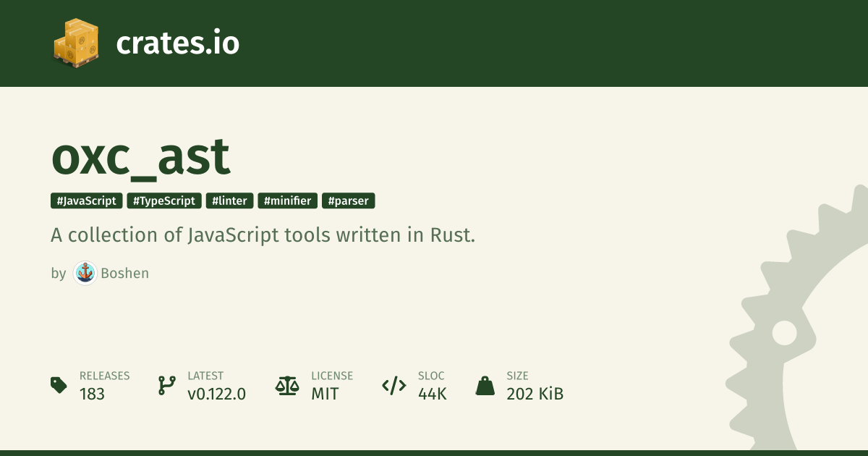868x456 pixels.
Task: Open the Boshen author name link
Action: pos(124,274)
